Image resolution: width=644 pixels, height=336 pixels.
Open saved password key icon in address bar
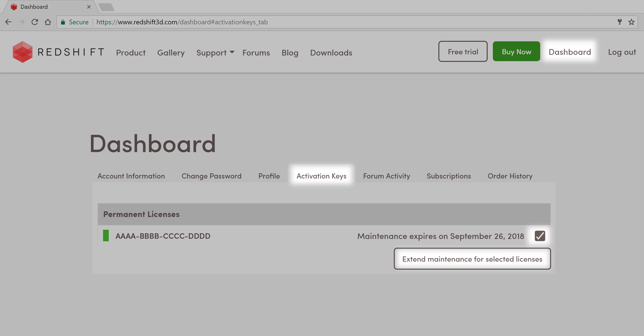(x=619, y=22)
